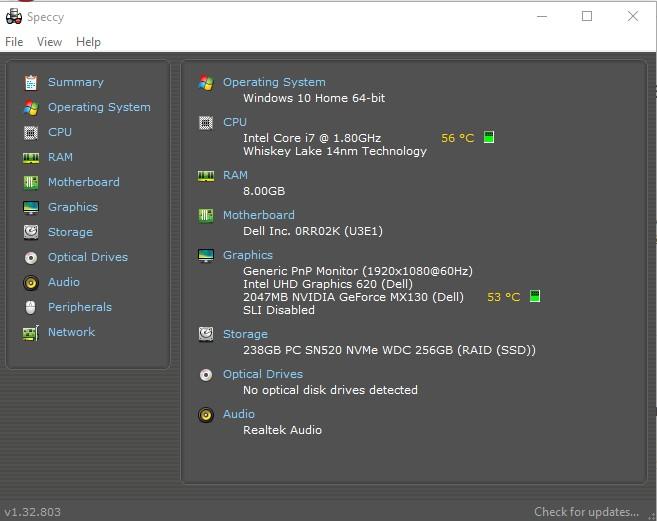Click the Audio speaker icon in sidebar
657x521 pixels.
pos(31,283)
